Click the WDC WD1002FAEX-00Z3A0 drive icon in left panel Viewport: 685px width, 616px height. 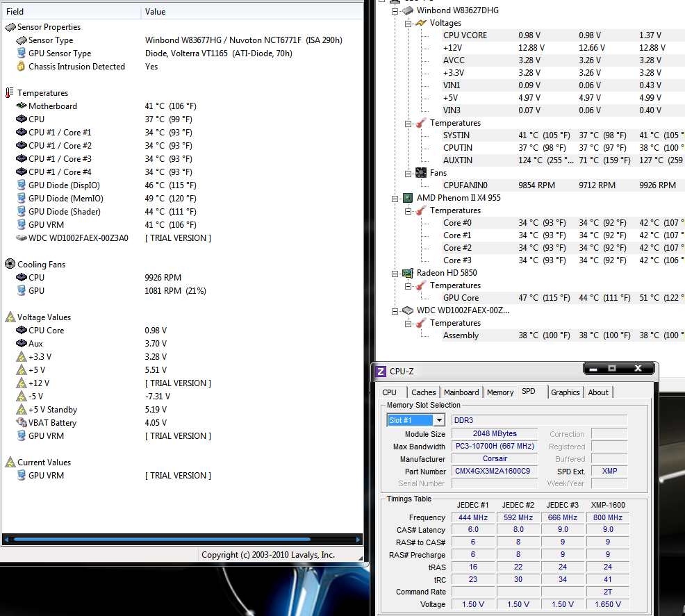tap(22, 238)
